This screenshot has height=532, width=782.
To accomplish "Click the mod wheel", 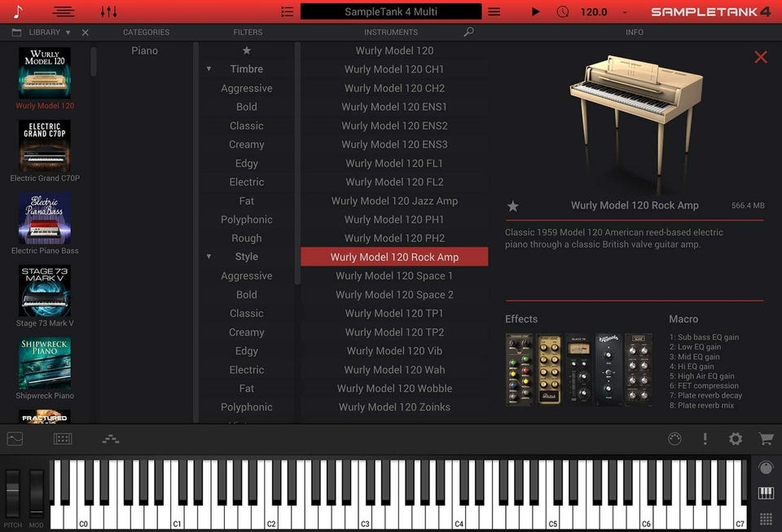I will [x=37, y=493].
